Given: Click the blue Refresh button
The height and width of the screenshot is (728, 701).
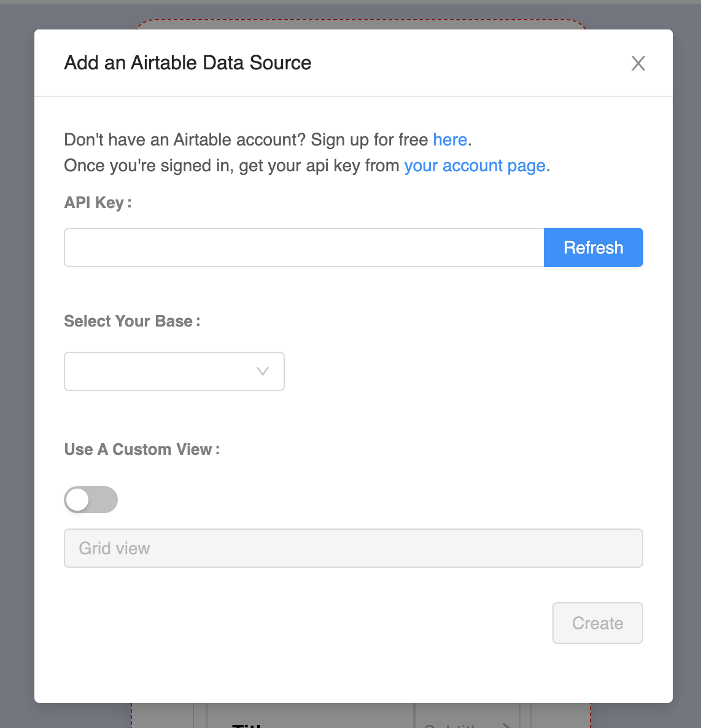Looking at the screenshot, I should point(593,247).
